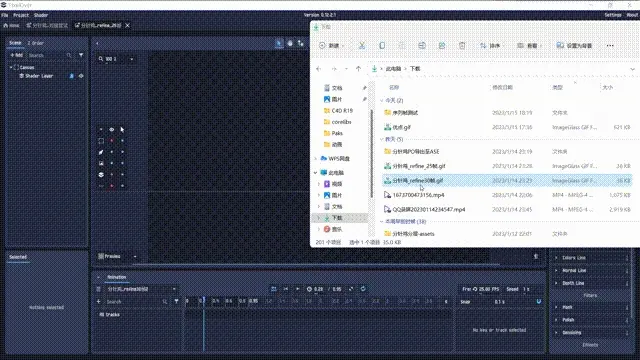Select the Scene tab

click(x=15, y=43)
